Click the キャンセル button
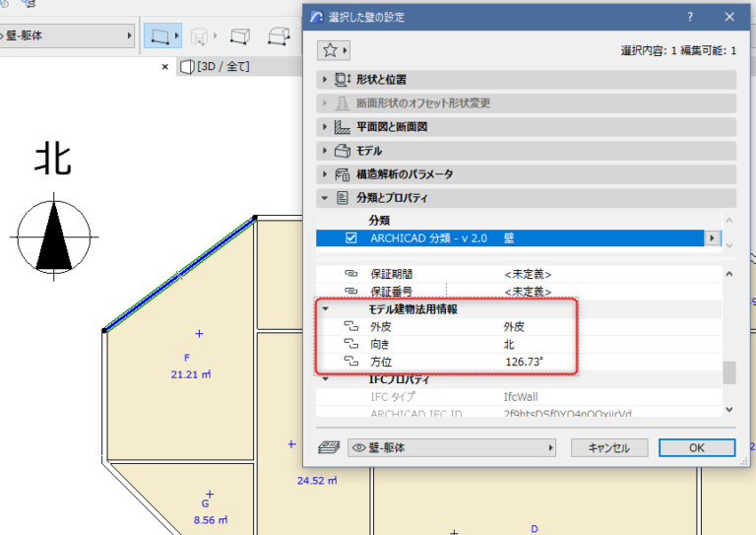 click(x=609, y=447)
